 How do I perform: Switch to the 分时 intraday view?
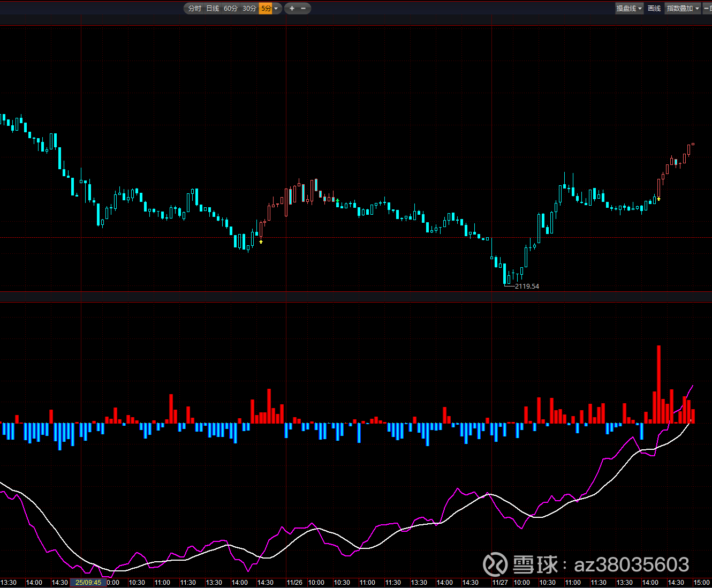[x=195, y=9]
